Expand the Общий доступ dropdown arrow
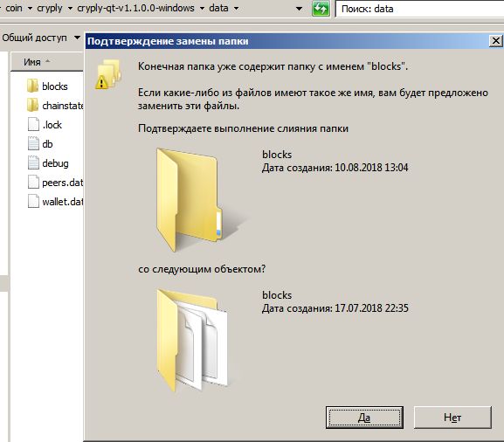The image size is (504, 442). pos(77,38)
